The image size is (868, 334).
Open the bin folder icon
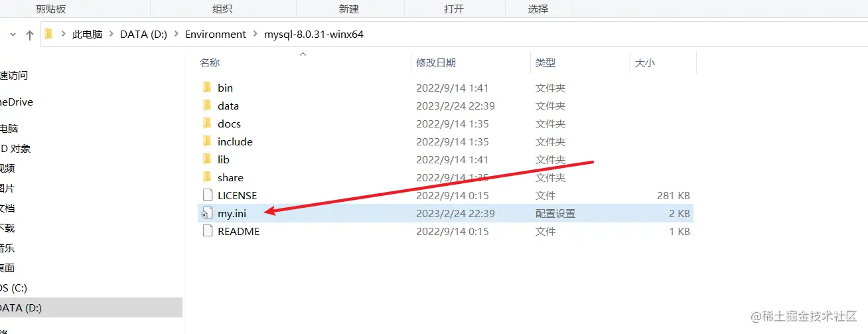207,88
